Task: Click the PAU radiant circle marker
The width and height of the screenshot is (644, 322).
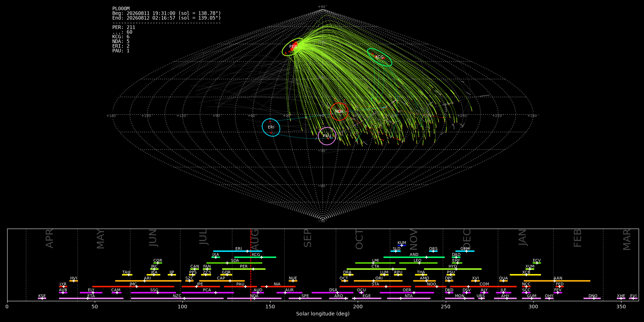Action: point(327,136)
